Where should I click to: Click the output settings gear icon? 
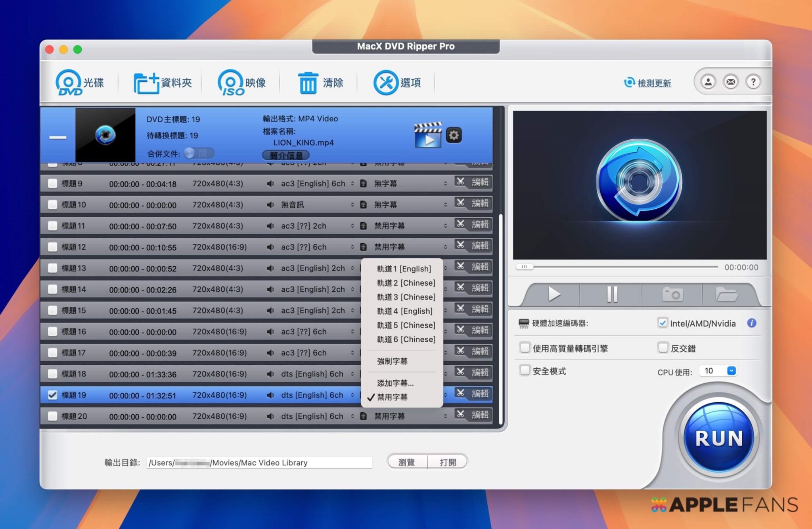pyautogui.click(x=454, y=135)
